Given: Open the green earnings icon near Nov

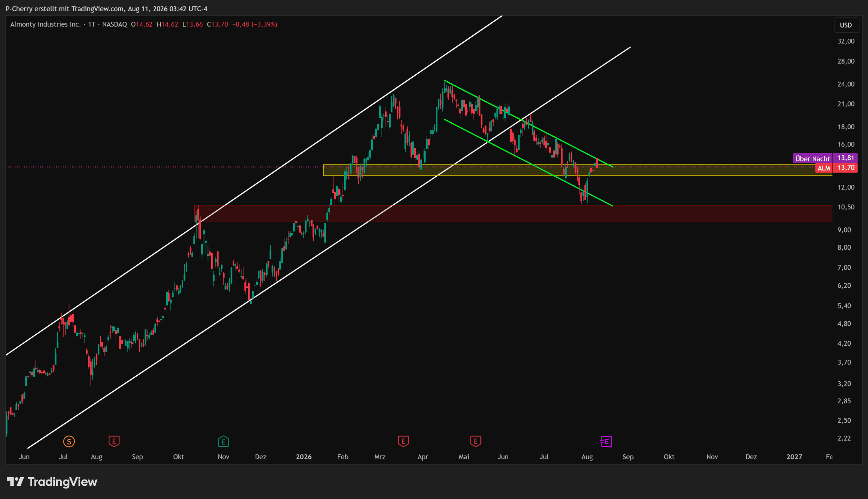Looking at the screenshot, I should [223, 441].
